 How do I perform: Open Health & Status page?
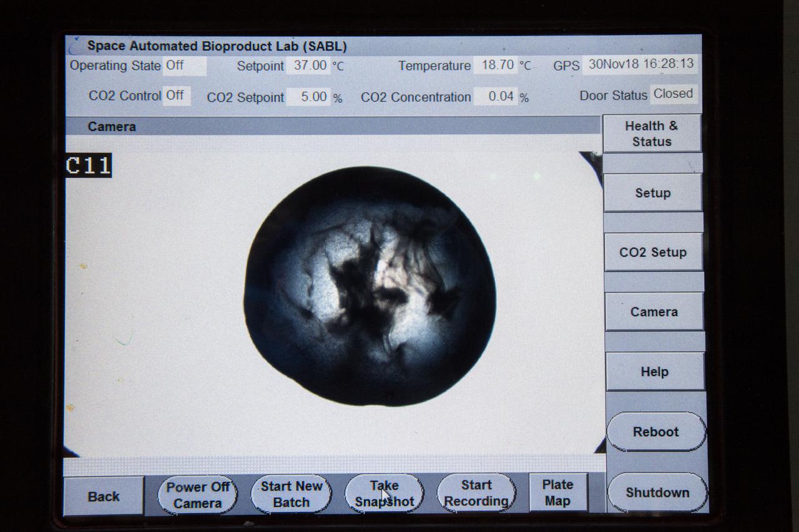651,133
